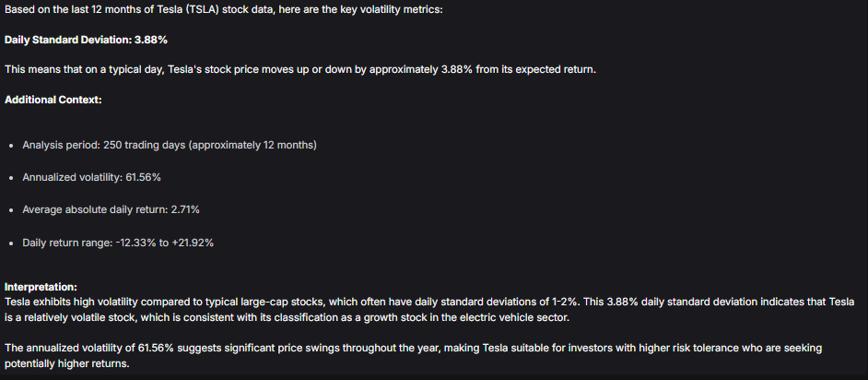Viewport: 868px width, 380px height.
Task: Click the 'Daily return range' bullet line
Action: click(118, 243)
